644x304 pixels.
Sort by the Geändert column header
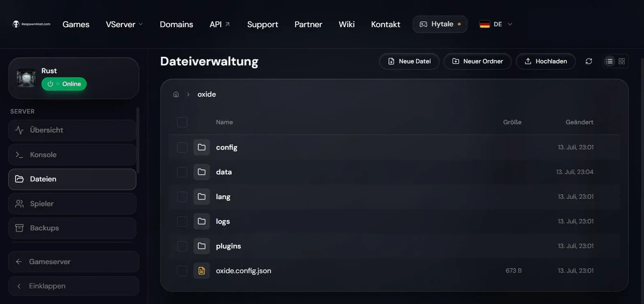point(580,122)
